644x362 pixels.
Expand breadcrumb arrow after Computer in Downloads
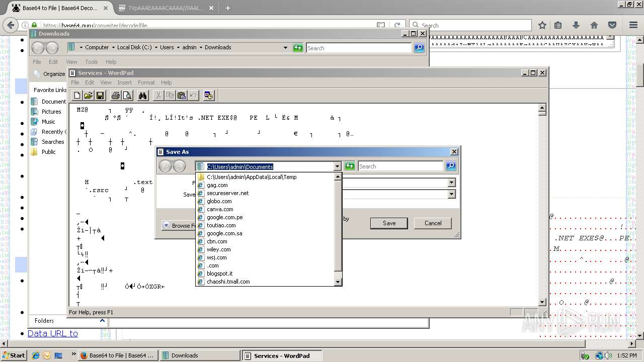tap(114, 47)
